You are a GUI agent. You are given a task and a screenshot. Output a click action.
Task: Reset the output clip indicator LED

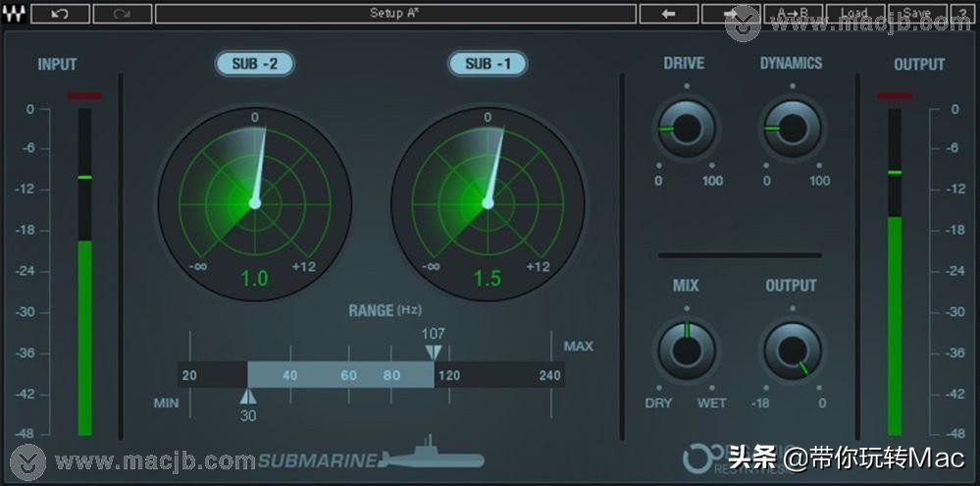click(894, 96)
